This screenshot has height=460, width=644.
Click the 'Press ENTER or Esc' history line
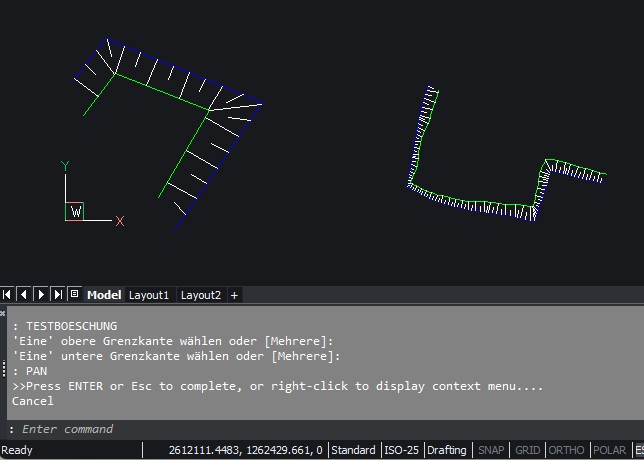pos(278,386)
